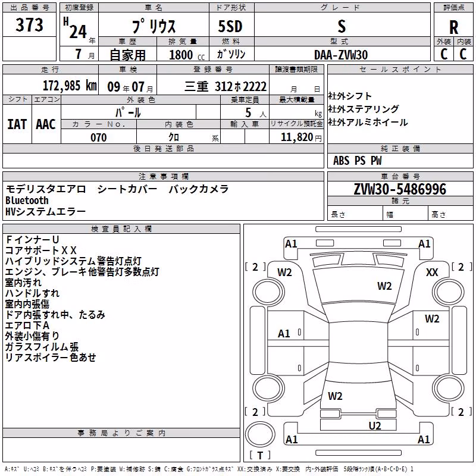Select fuel type ガソリン
This screenshot has height=476, width=476.
click(x=231, y=54)
